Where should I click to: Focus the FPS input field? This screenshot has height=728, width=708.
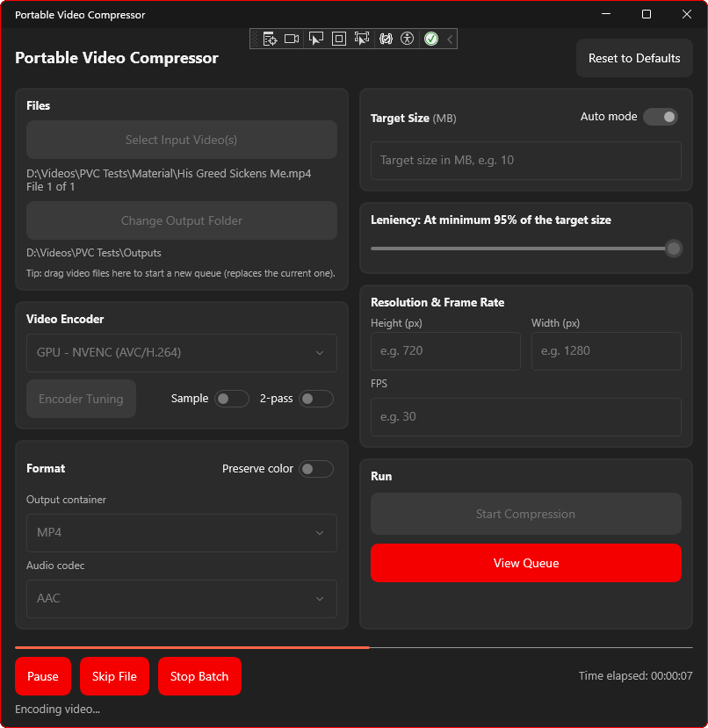(x=526, y=417)
